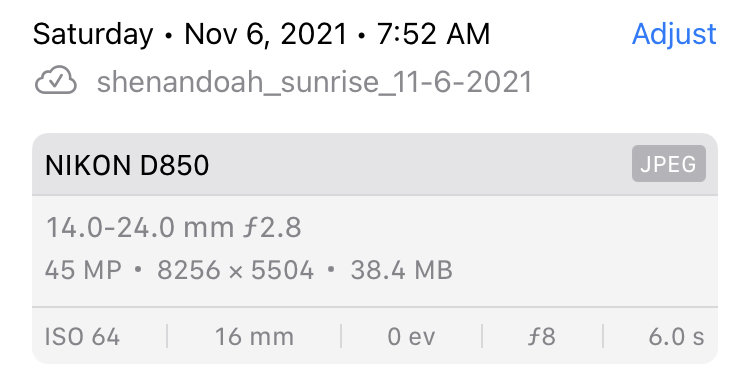This screenshot has width=750, height=384.
Task: Click the 8256 × 5504 dimensions text
Action: pos(235,270)
